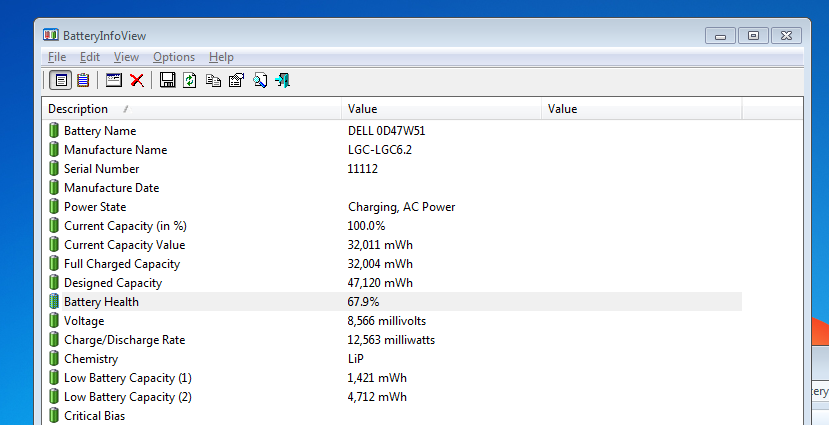The height and width of the screenshot is (425, 829).
Task: Select the "LGC-LGC6.2" value
Action: pos(380,150)
